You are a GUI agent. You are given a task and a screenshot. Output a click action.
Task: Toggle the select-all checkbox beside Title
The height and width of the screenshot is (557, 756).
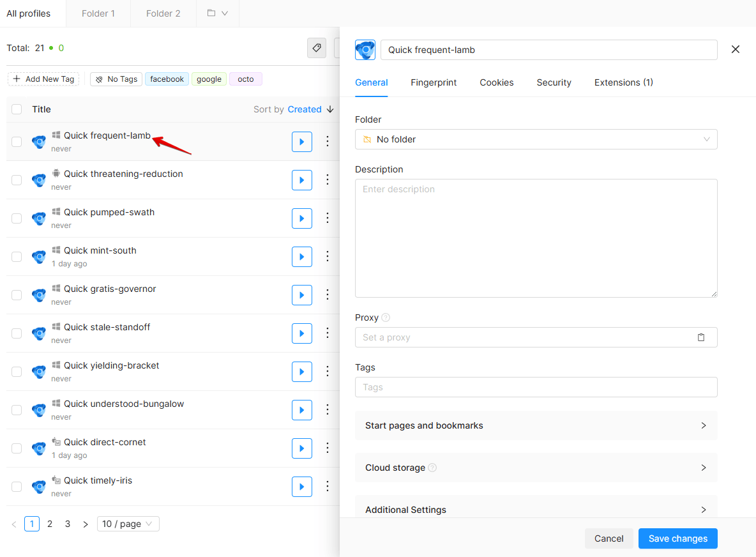[17, 109]
